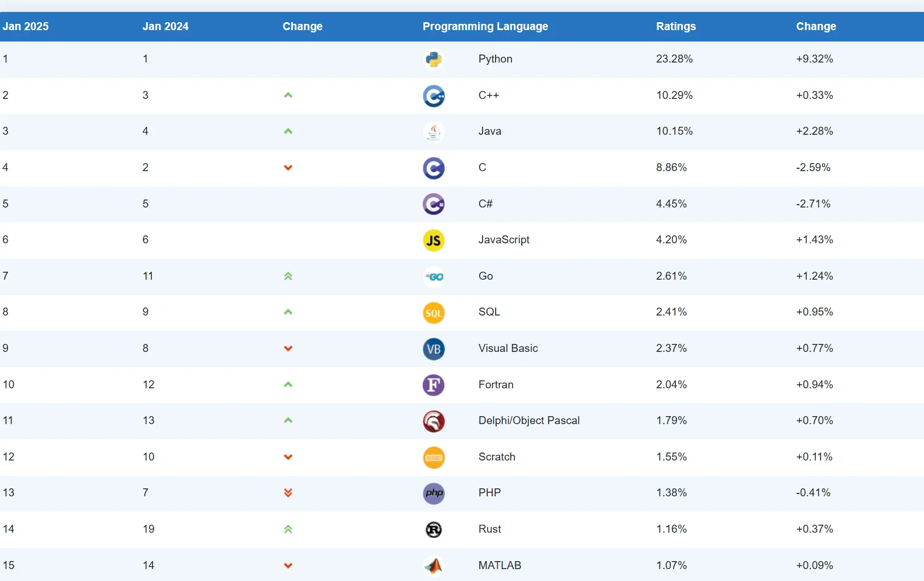Screen dimensions: 924x581
Task: Select the C# language name
Action: coord(485,204)
